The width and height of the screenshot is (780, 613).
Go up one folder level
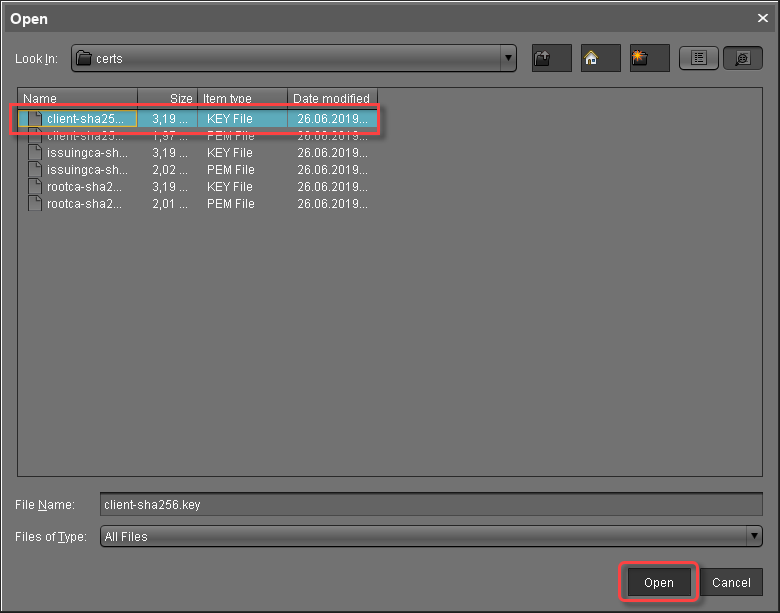[552, 58]
